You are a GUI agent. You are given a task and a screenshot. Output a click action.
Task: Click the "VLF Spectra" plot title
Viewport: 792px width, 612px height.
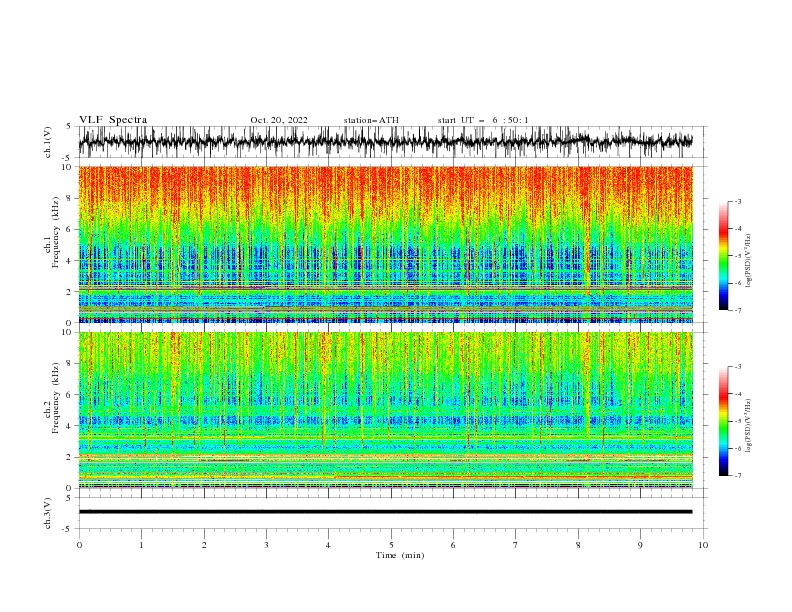(x=113, y=120)
